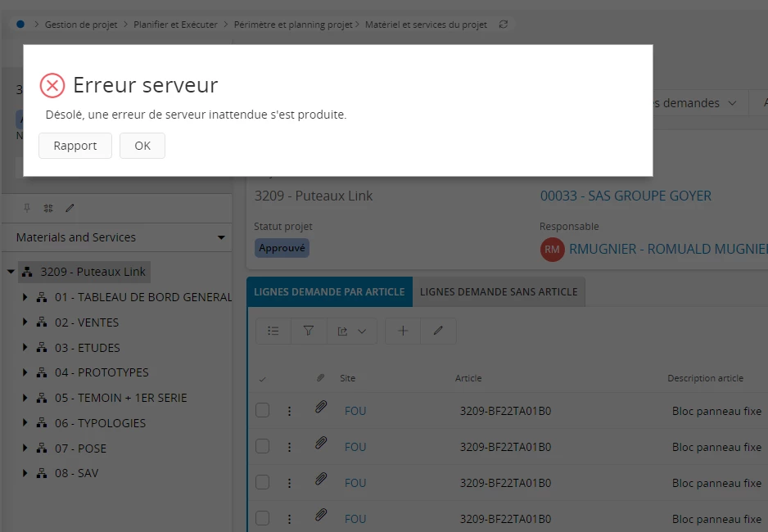This screenshot has height=532, width=768.
Task: Select 07 - POSE tree item
Action: pyautogui.click(x=80, y=449)
